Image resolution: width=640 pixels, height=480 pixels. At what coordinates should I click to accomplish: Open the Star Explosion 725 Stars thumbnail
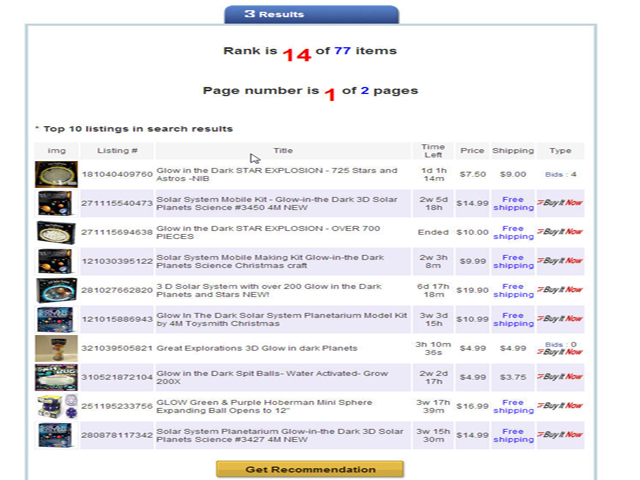[x=56, y=174]
